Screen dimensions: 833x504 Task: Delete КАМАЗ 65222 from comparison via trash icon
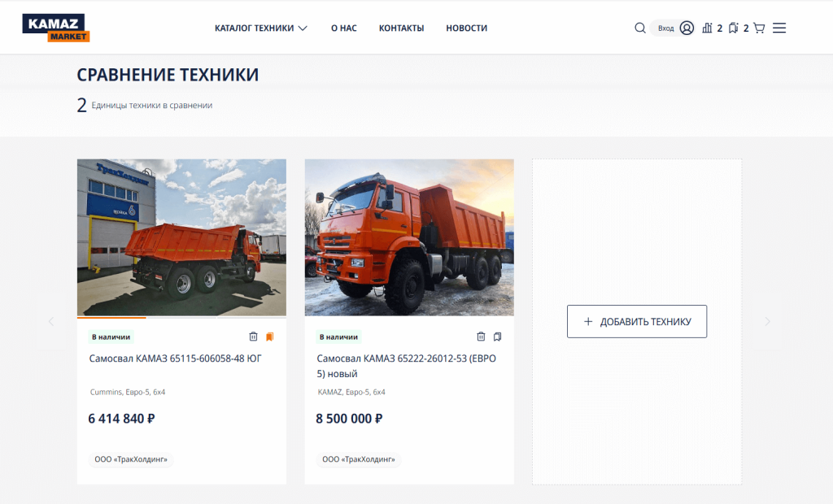[x=481, y=337]
